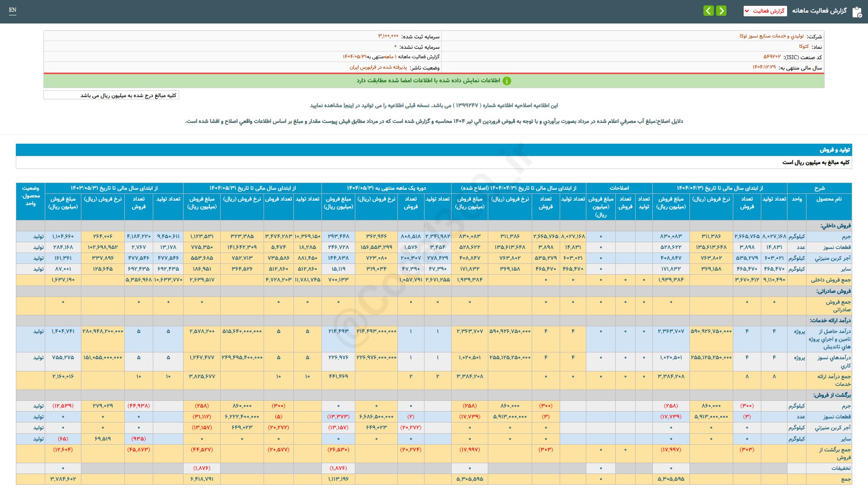Select the جرم row under فروش داخلی
The image size is (868, 488).
[846, 237]
